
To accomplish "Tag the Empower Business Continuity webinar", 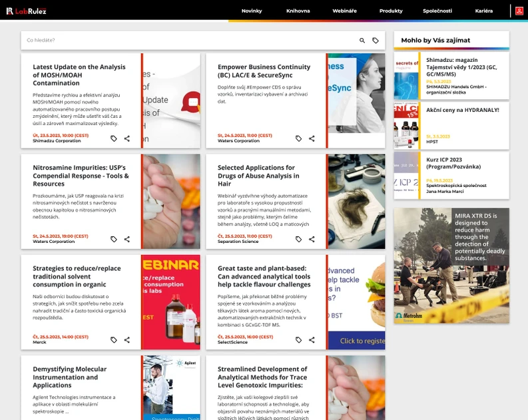I will point(299,138).
